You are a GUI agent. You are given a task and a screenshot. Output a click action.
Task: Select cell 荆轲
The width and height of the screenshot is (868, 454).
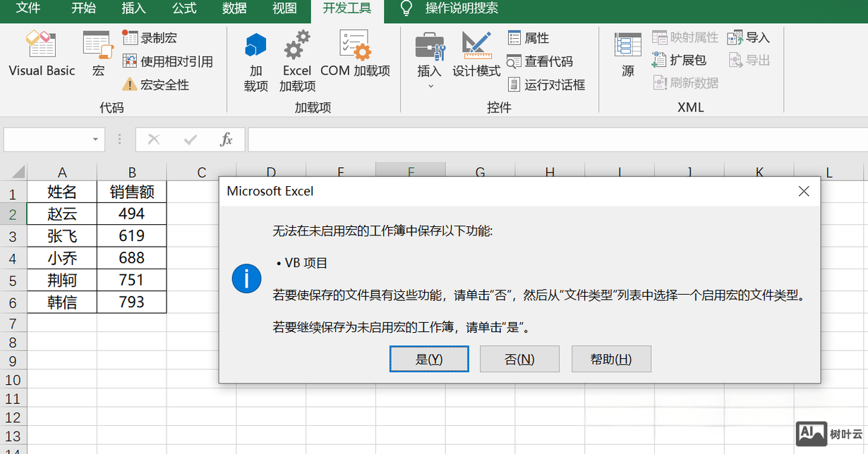click(x=62, y=281)
